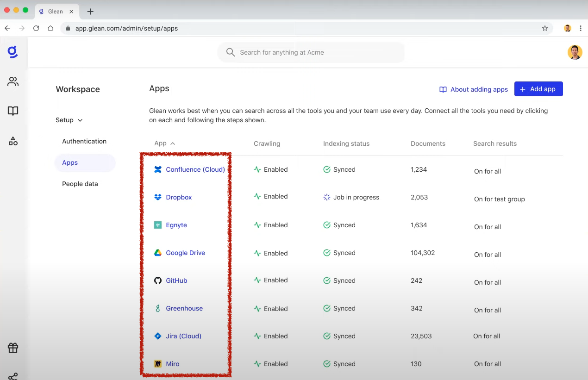Viewport: 588px width, 380px height.
Task: Open the shapes apps sidebar icon
Action: point(13,141)
